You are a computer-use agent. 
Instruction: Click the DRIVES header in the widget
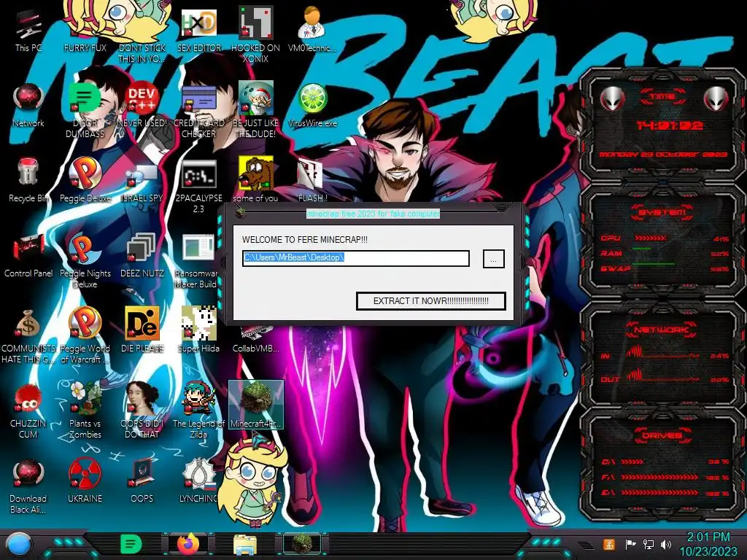[x=662, y=435]
